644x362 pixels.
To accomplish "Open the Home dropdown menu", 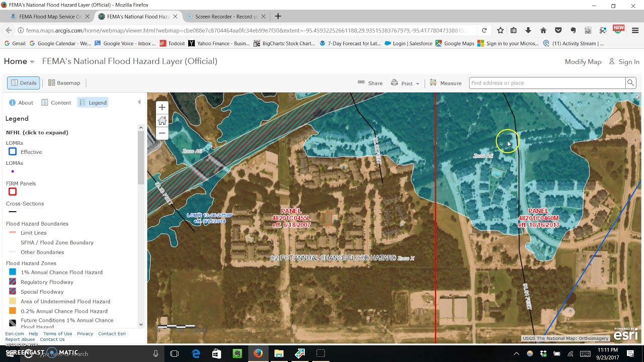I will [19, 61].
